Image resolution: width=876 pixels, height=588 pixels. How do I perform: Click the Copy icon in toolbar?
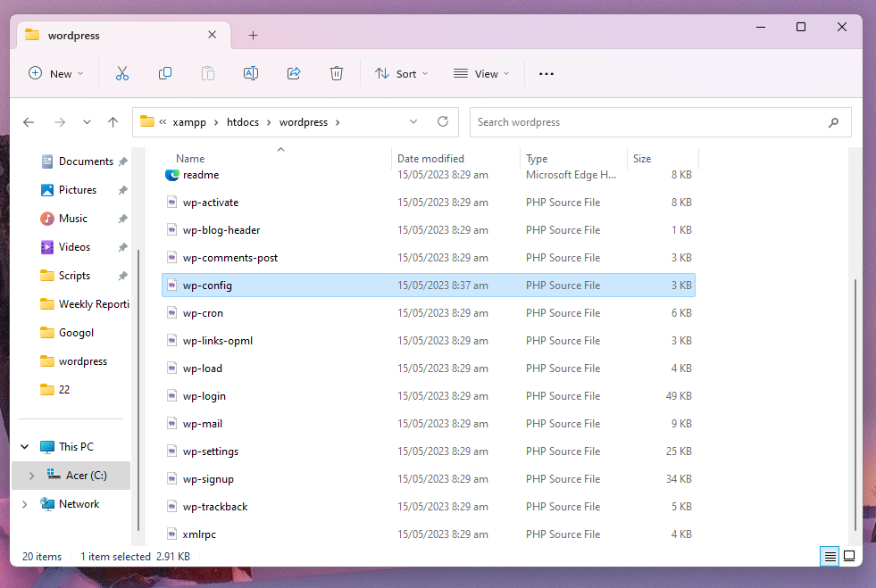pos(165,74)
